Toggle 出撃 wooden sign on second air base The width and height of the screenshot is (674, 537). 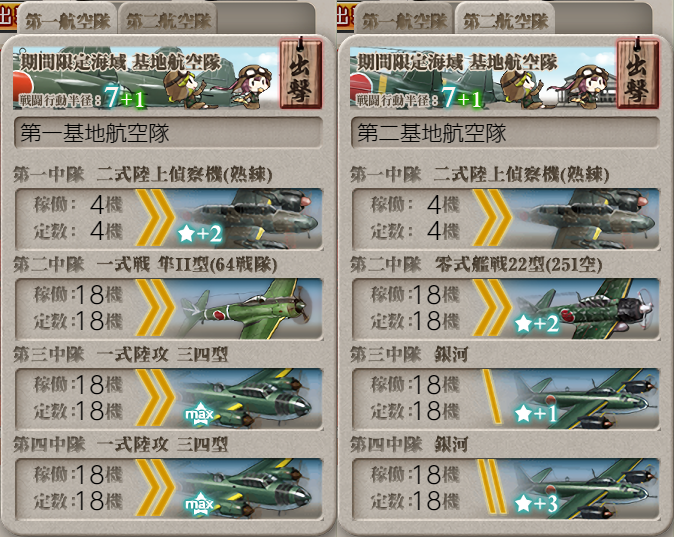637,73
